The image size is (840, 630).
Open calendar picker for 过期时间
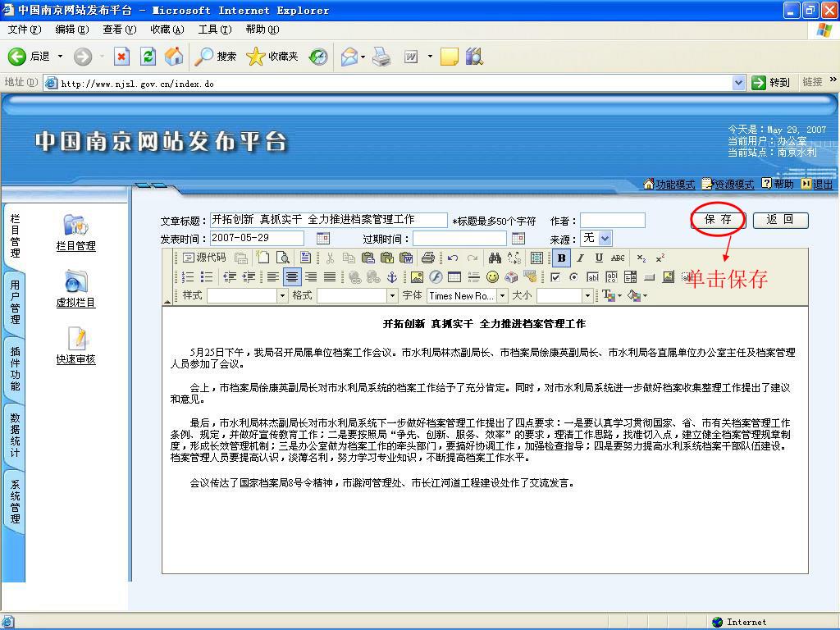coord(518,238)
